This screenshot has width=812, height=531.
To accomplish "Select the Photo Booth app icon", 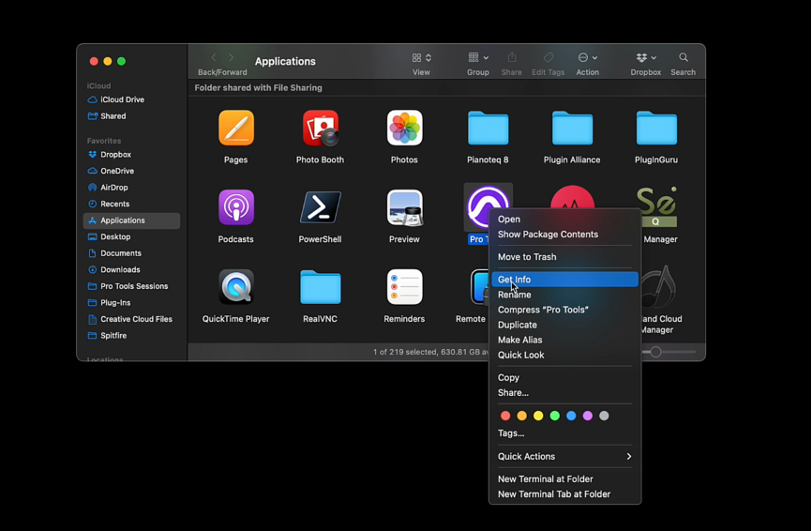I will (x=321, y=128).
